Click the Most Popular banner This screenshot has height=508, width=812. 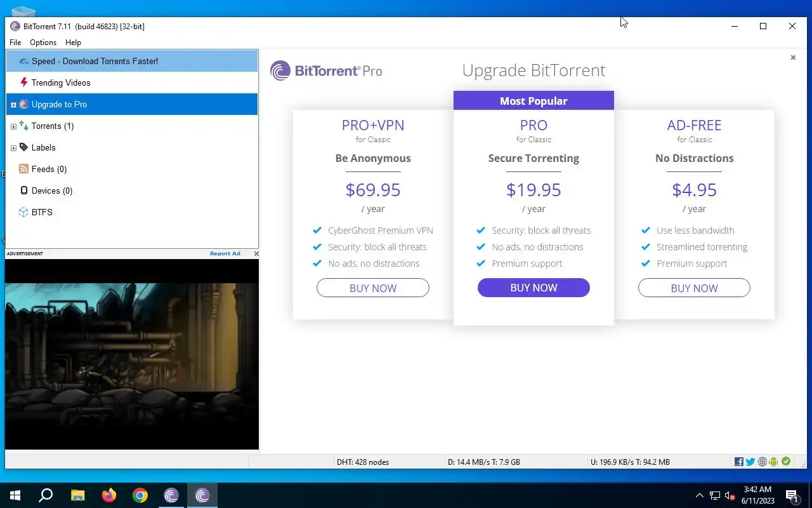pos(534,100)
